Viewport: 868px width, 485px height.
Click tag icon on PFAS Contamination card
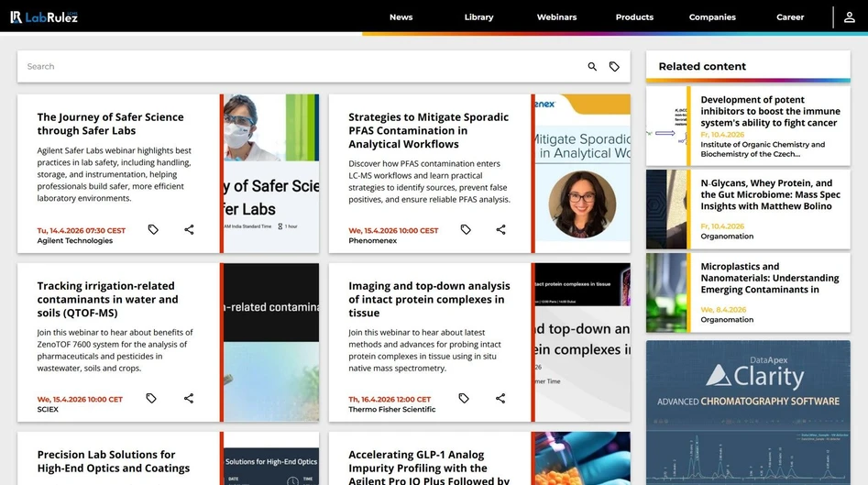click(x=466, y=229)
